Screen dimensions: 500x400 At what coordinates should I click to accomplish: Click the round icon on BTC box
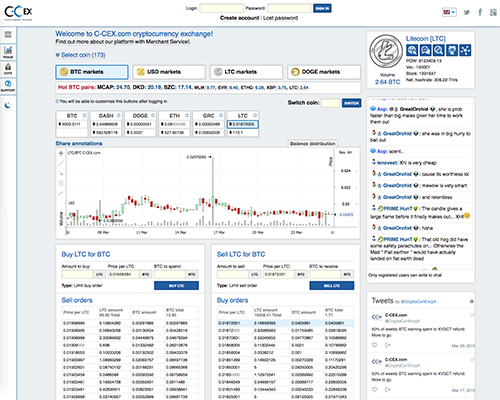click(x=84, y=115)
